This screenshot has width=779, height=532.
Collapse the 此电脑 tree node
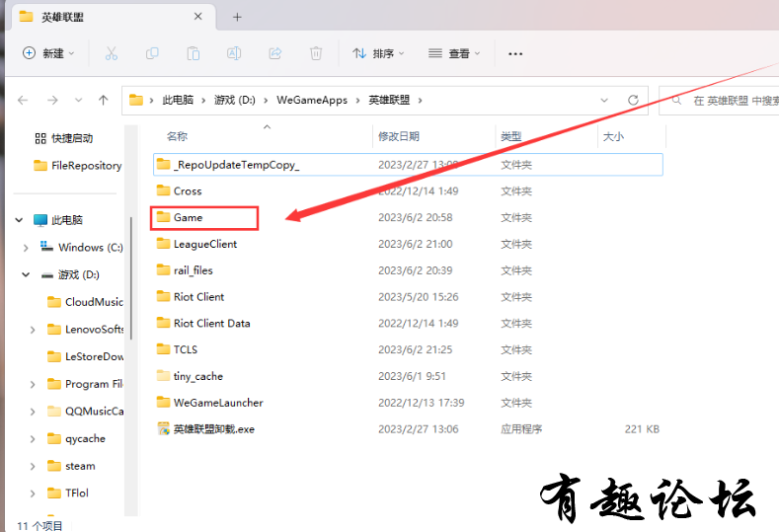[x=19, y=220]
